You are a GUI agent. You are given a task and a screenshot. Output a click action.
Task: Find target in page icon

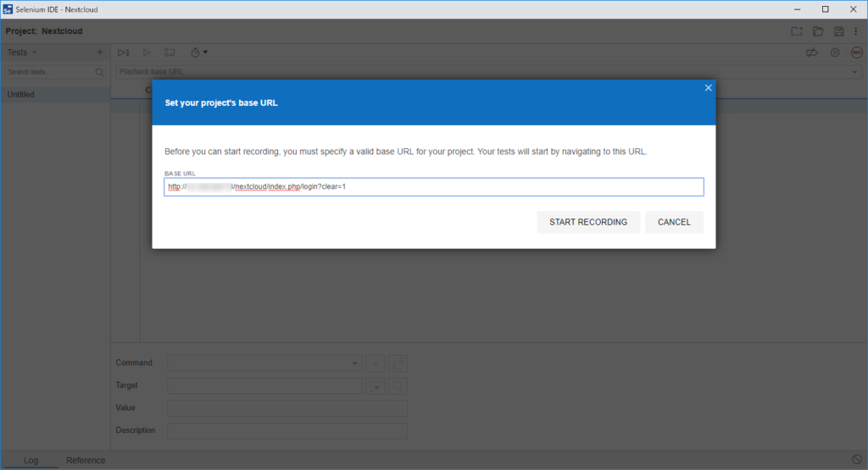398,386
